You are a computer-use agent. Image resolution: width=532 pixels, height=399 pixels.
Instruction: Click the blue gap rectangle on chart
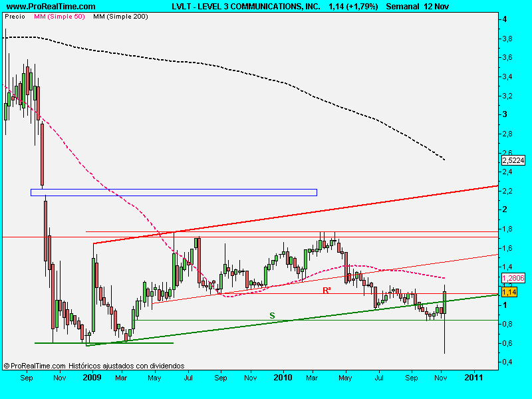click(174, 192)
